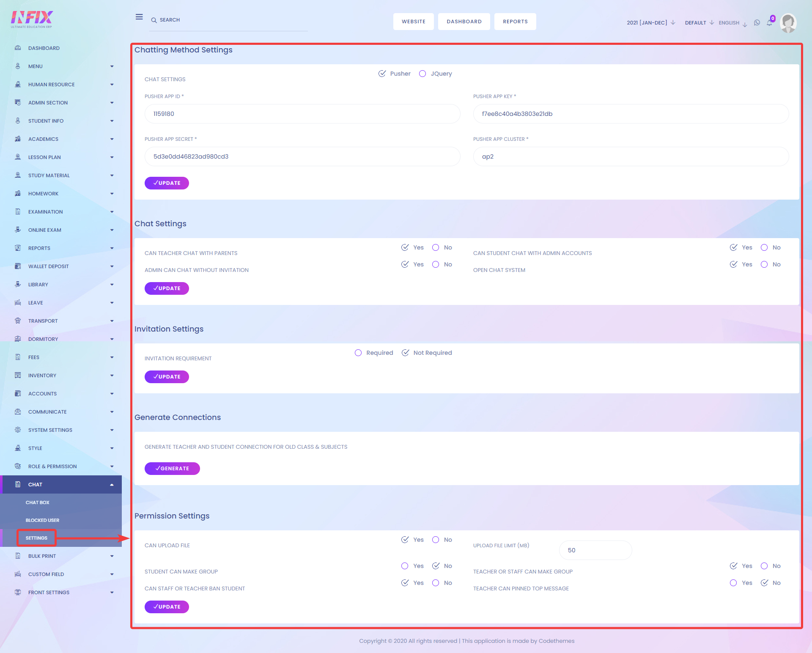Click the Human Resource sidebar icon

pyautogui.click(x=18, y=84)
